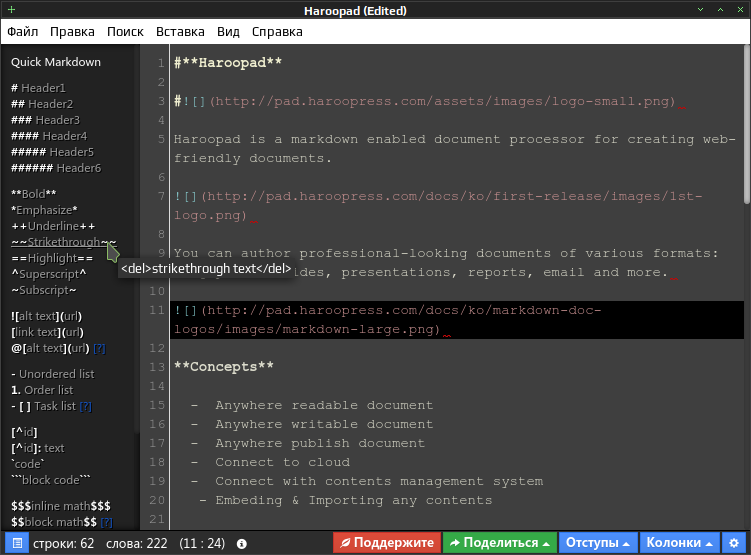Insert ```block code``` markdown
Image resolution: width=751 pixels, height=555 pixels.
click(51, 480)
